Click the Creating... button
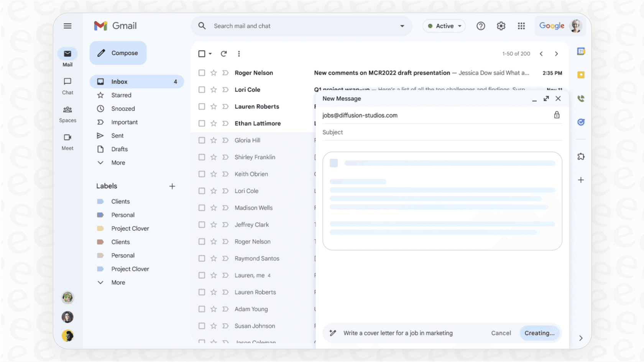The image size is (644, 362). pyautogui.click(x=540, y=333)
